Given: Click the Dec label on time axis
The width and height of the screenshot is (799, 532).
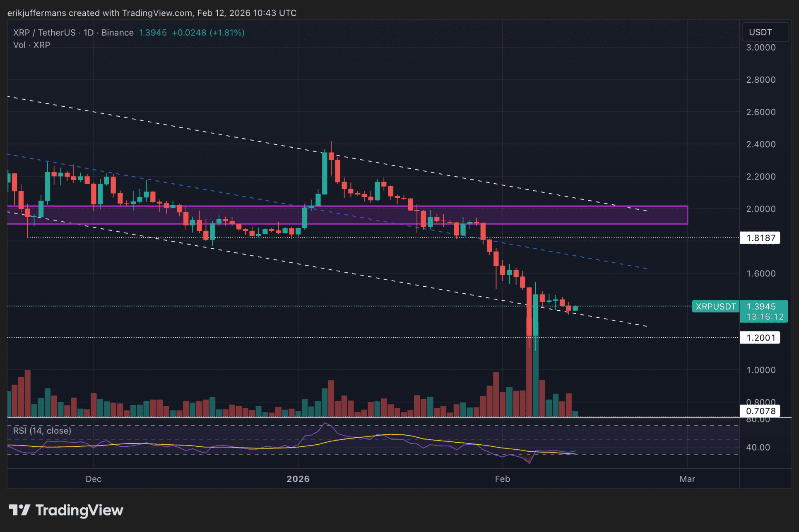Looking at the screenshot, I should coord(93,479).
